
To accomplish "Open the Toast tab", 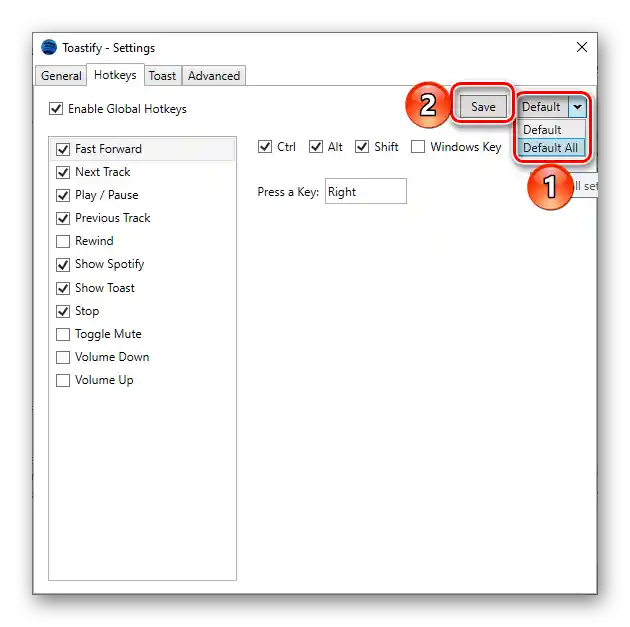I will coord(162,76).
